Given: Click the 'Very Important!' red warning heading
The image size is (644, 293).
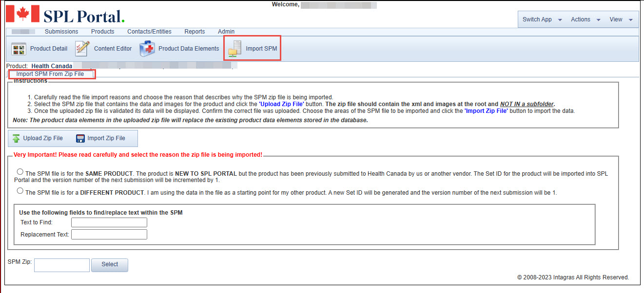Looking at the screenshot, I should coord(138,155).
